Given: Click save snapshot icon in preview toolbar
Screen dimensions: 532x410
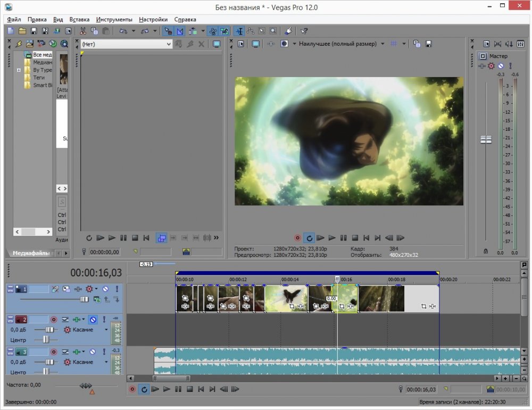Looking at the screenshot, I should point(428,44).
